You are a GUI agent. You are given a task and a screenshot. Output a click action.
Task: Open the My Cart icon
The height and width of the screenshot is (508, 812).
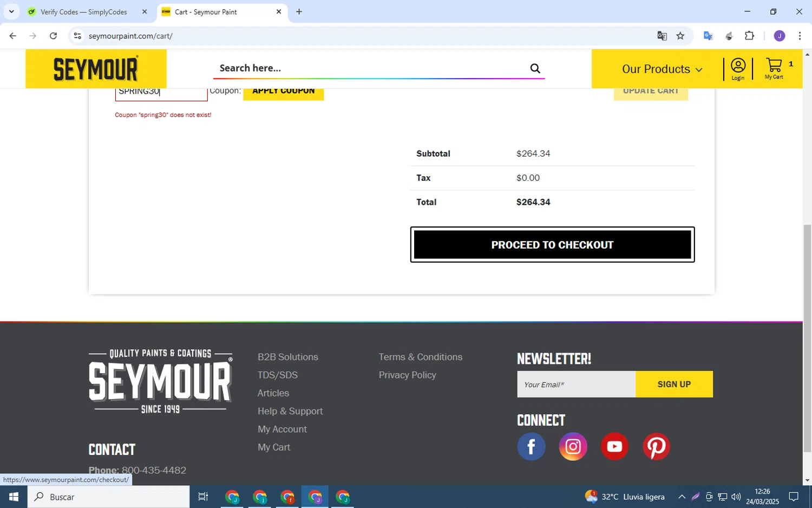click(x=774, y=69)
